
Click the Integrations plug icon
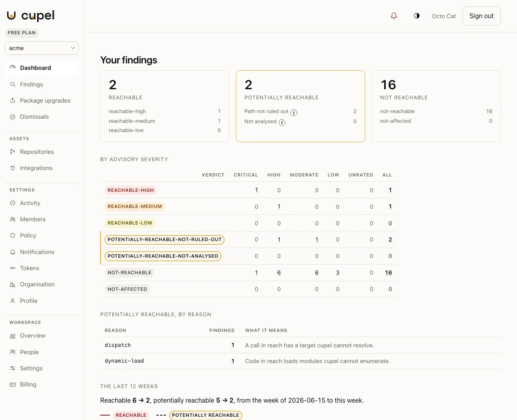pyautogui.click(x=13, y=168)
